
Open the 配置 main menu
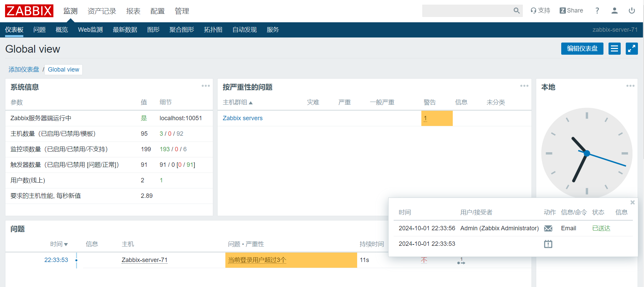pos(157,11)
